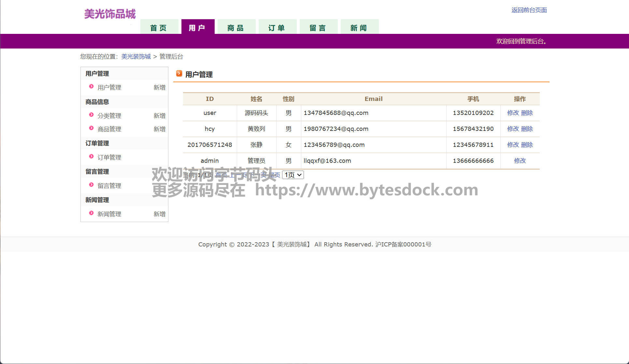
Task: Click the orange arrow icon next to 用户管理 heading
Action: point(179,74)
